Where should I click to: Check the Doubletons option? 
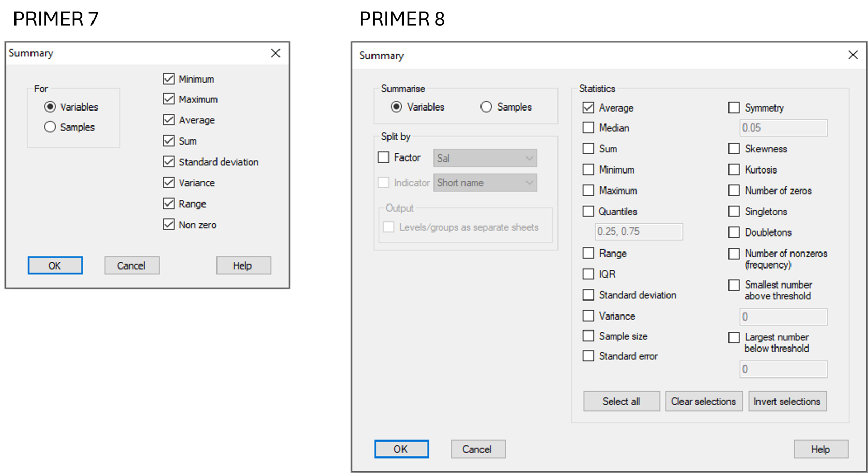tap(734, 232)
